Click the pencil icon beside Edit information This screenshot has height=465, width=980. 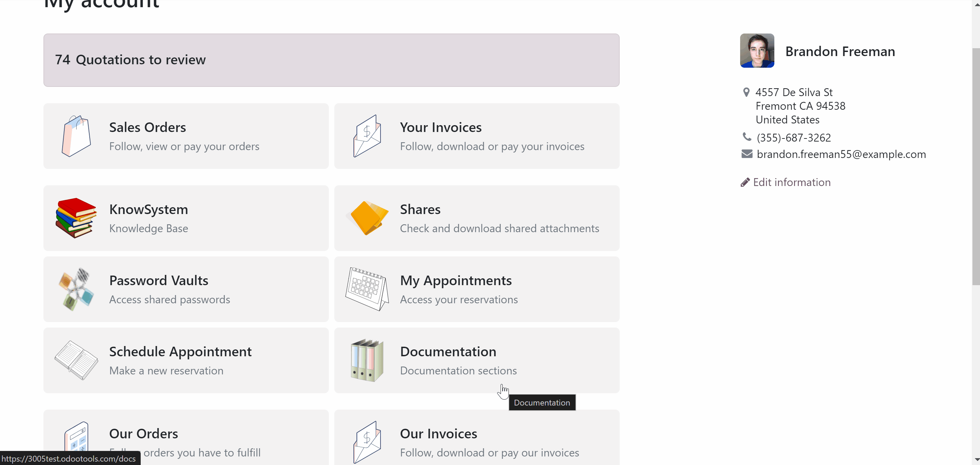tap(745, 183)
